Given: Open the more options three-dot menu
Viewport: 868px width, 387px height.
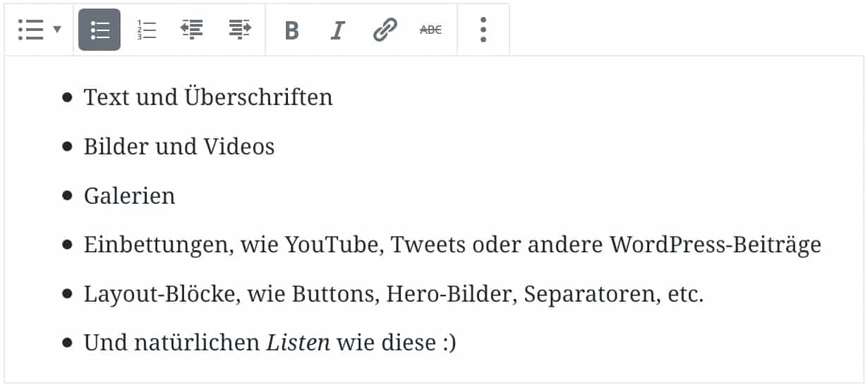Looking at the screenshot, I should pos(483,30).
